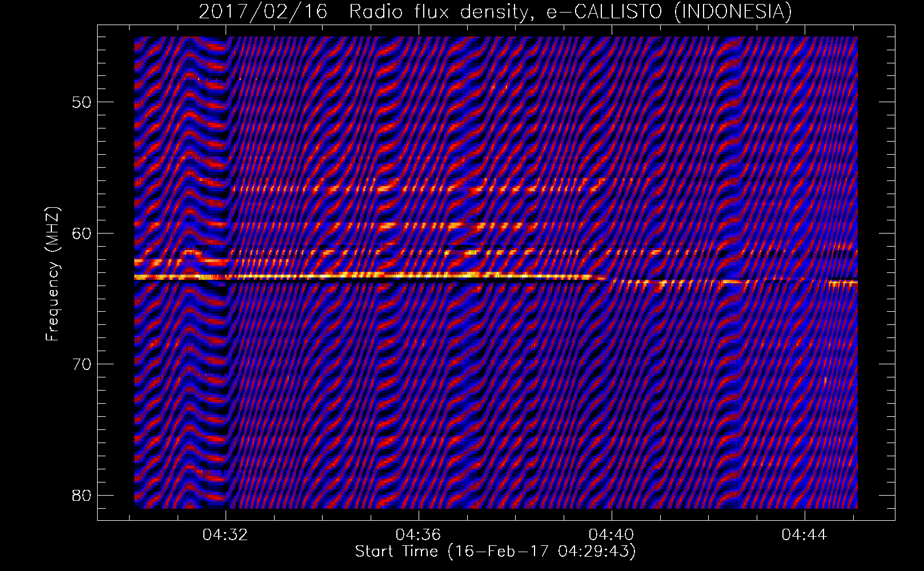Click the 70 frequency tick label
This screenshot has width=924, height=571.
[x=82, y=364]
